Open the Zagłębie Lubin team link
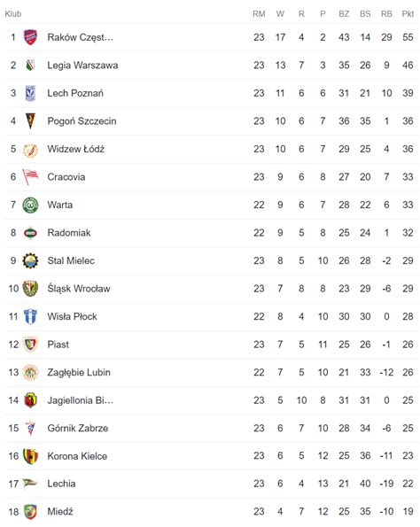This screenshot has width=420, height=527. (79, 372)
